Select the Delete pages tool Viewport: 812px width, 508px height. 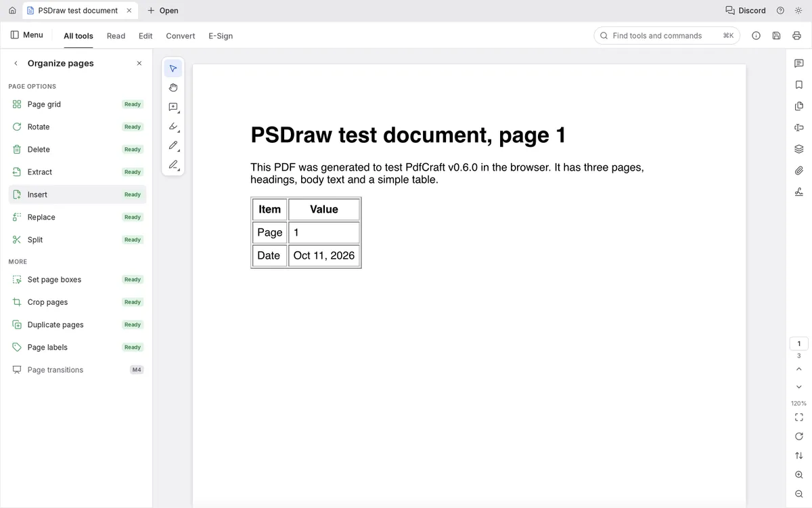[x=77, y=150]
